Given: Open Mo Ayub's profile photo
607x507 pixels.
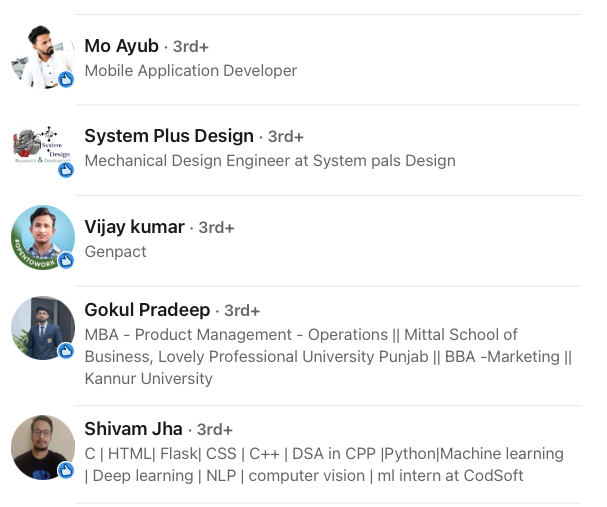Looking at the screenshot, I should point(43,57).
